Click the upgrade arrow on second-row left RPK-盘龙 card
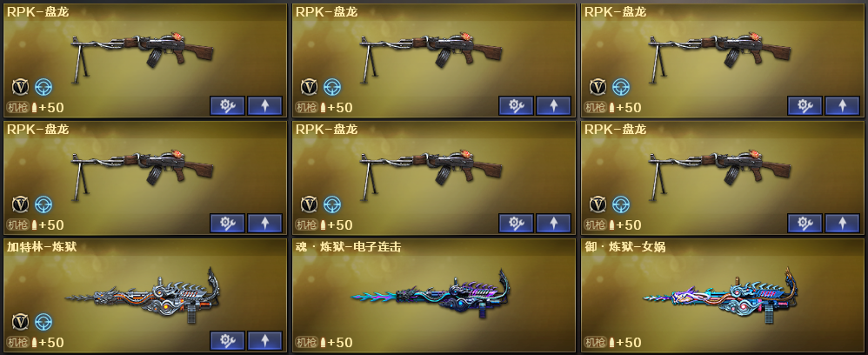Viewport: 868px width, 355px height. [x=264, y=224]
